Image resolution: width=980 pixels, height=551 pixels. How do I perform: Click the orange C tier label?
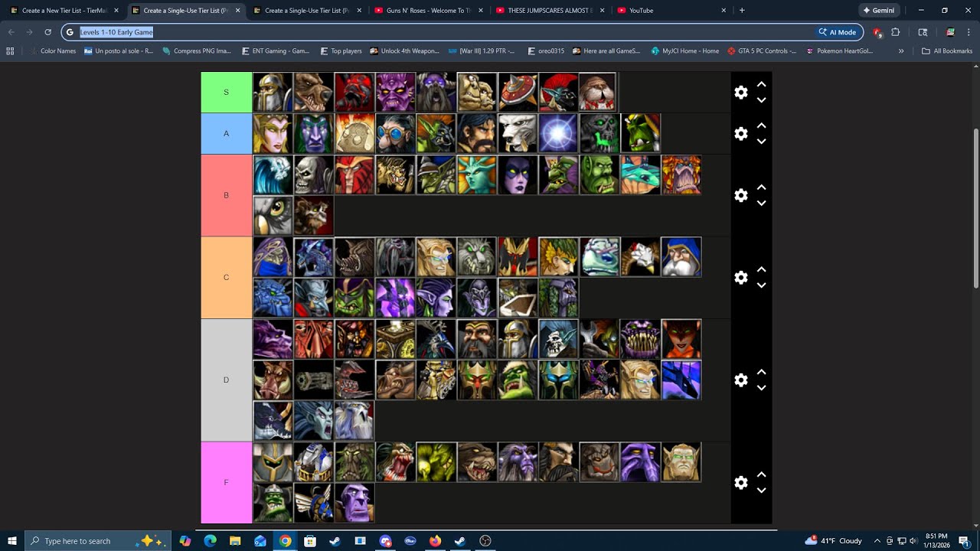226,277
